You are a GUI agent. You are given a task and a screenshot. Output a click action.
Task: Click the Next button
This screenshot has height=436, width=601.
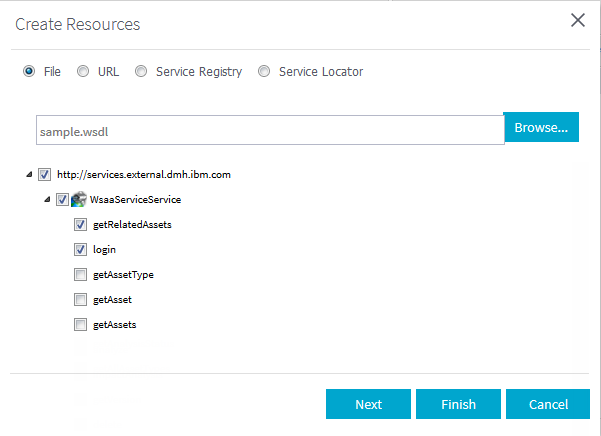click(x=368, y=404)
